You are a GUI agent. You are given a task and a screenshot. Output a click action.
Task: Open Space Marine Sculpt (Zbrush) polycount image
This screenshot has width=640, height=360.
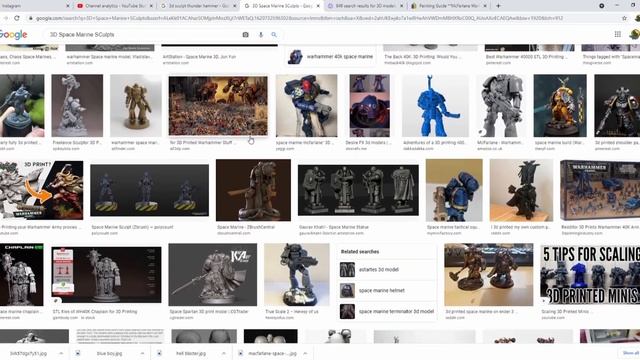149,190
